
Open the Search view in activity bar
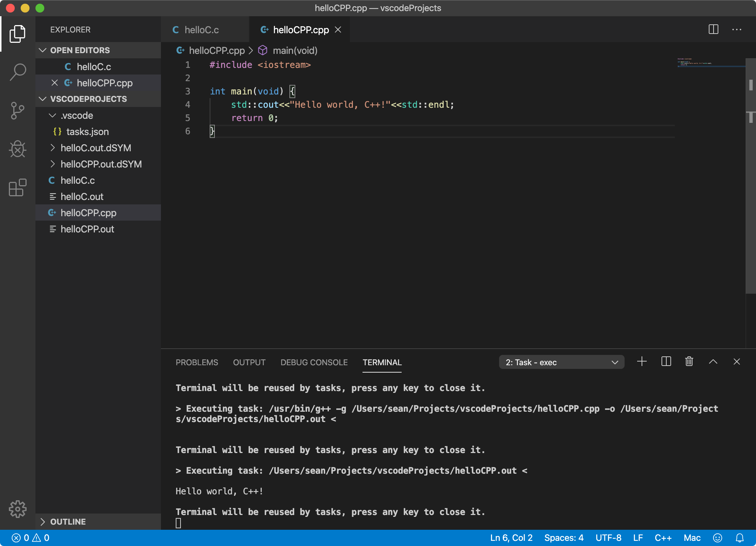point(18,72)
